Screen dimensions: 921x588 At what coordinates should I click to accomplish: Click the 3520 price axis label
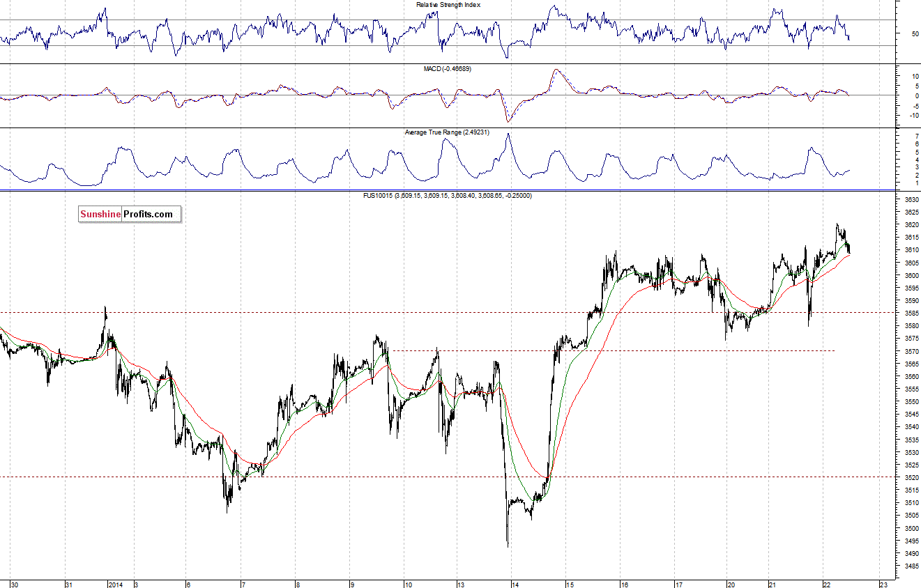(x=911, y=477)
